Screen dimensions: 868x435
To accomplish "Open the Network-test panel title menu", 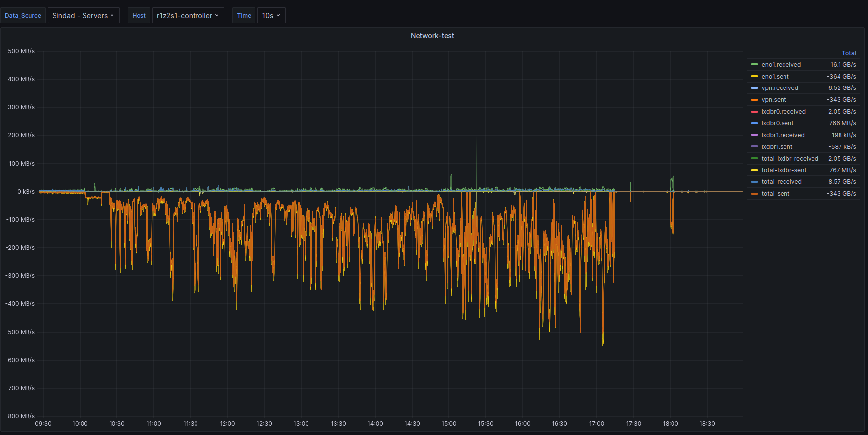I will (x=432, y=36).
